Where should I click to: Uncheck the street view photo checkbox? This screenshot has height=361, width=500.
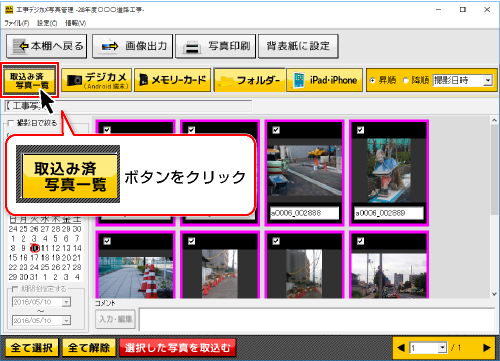pos(360,241)
